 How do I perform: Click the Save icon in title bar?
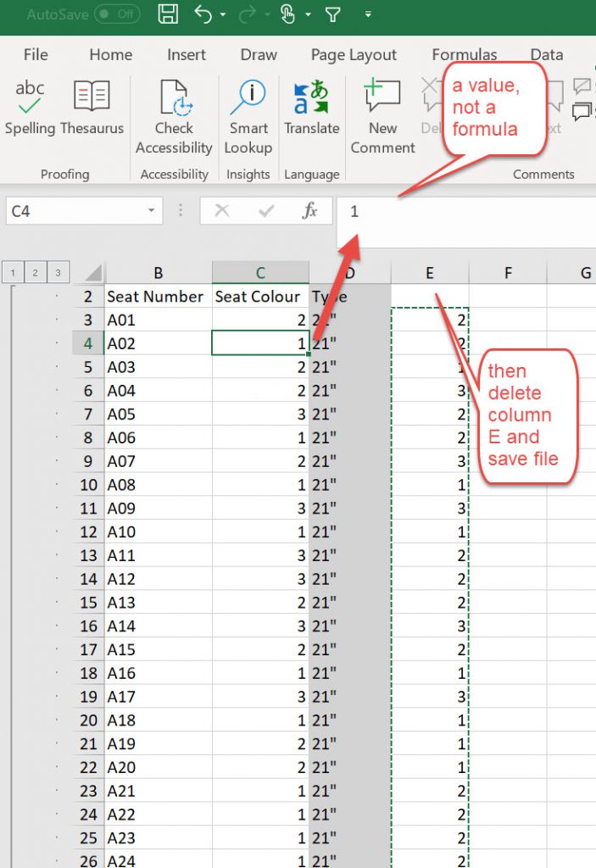[x=169, y=14]
